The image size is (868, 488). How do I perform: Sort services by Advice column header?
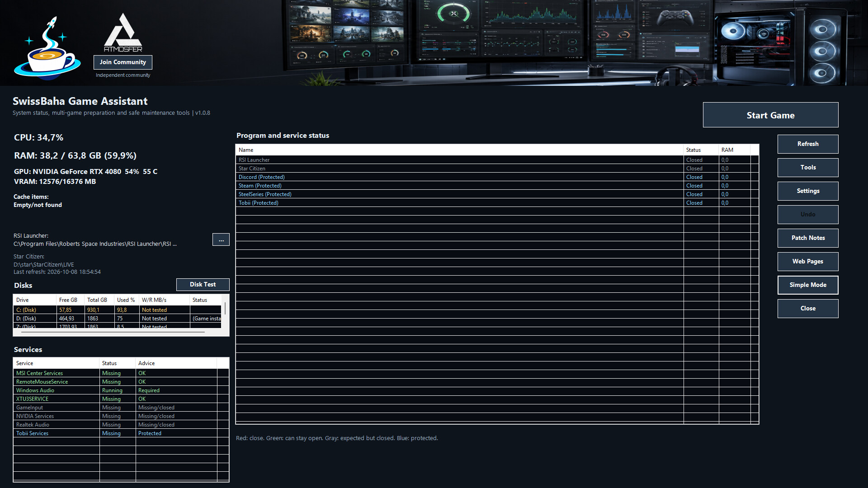[x=176, y=363]
